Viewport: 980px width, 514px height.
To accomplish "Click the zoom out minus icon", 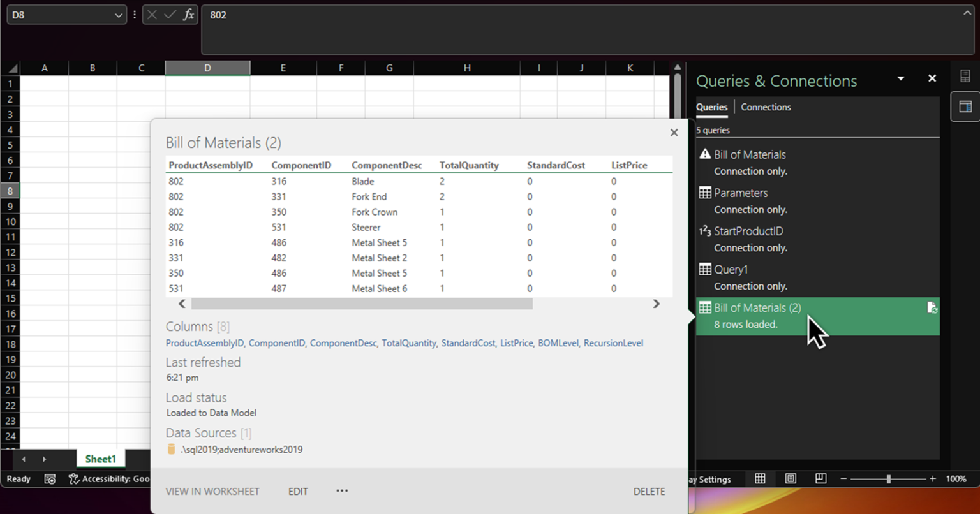I will pos(843,479).
